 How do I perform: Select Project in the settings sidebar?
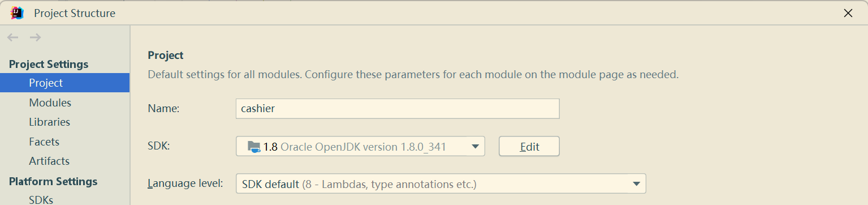click(64, 83)
